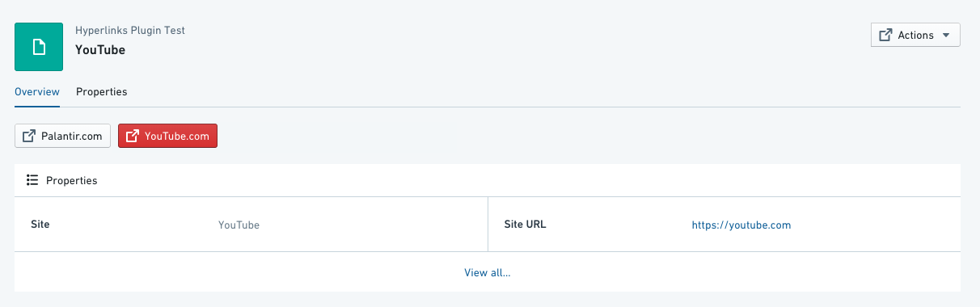
Task: Switch to the Overview tab
Action: [x=37, y=92]
